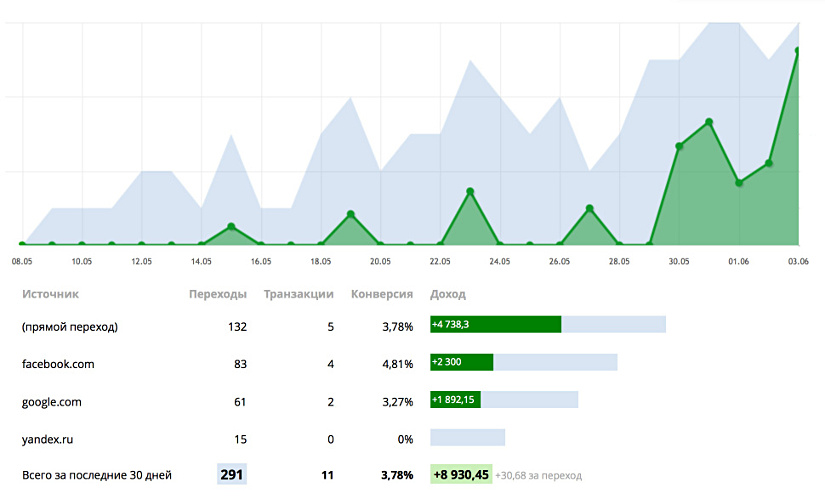Image resolution: width=825 pixels, height=499 pixels.
Task: Select the green data point at 01.06
Action: click(x=739, y=183)
